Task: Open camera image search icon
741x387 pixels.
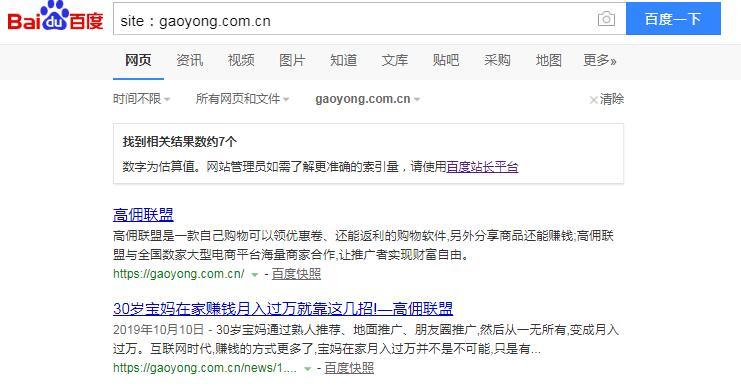Action: pos(606,19)
